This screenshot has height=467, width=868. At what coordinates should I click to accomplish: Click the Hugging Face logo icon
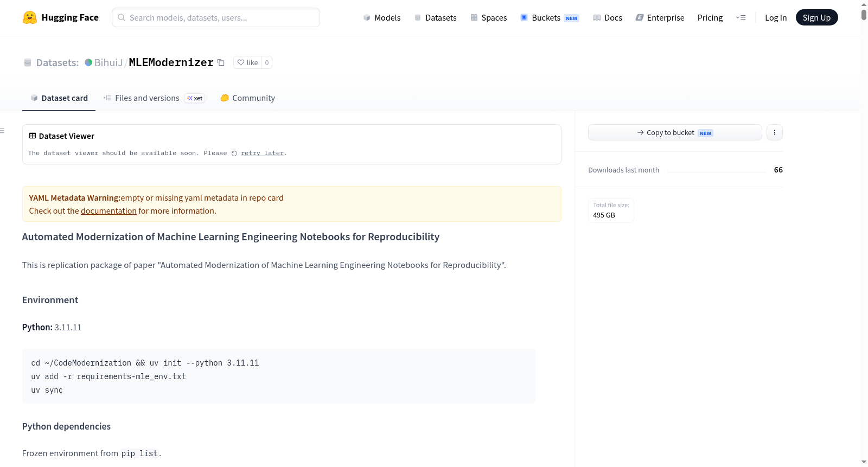click(30, 17)
